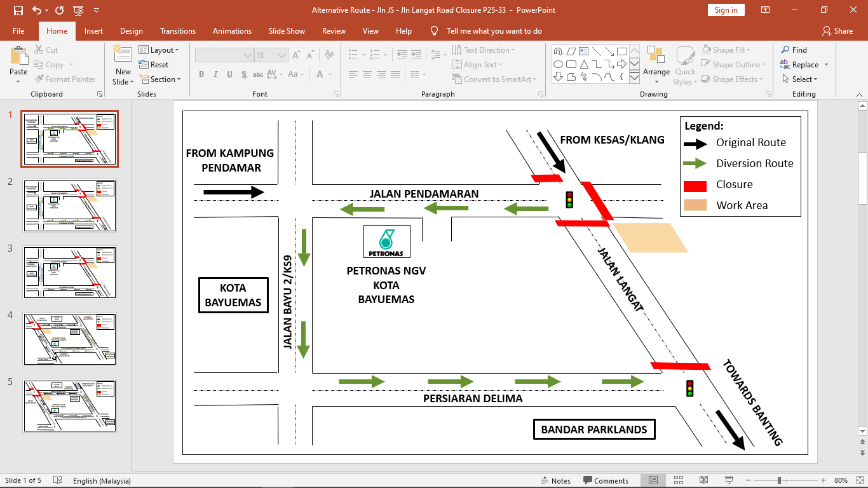
Task: Switch to Slide Sorter view icon
Action: (x=678, y=480)
